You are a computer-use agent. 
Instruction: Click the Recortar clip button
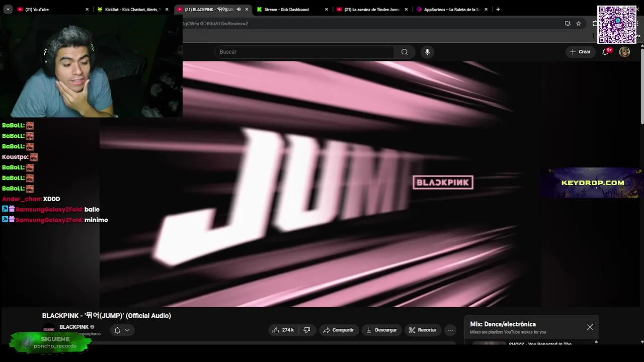[423, 330]
